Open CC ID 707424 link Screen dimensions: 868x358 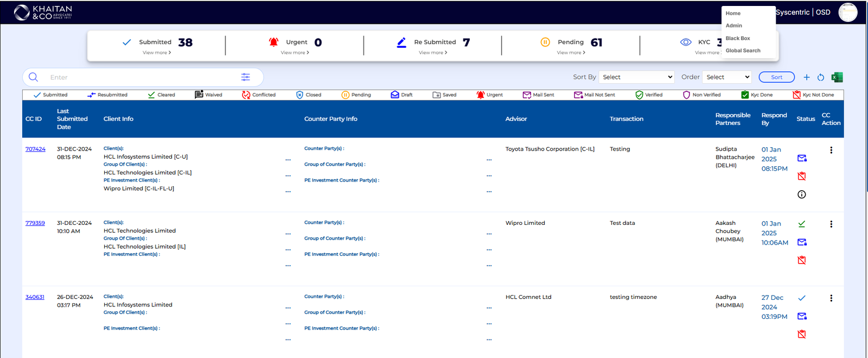click(x=35, y=149)
